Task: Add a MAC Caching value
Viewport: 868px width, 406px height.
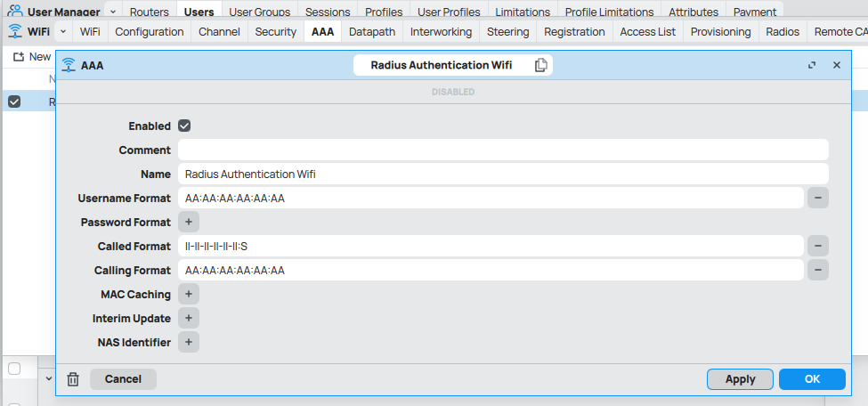Action: coord(188,294)
